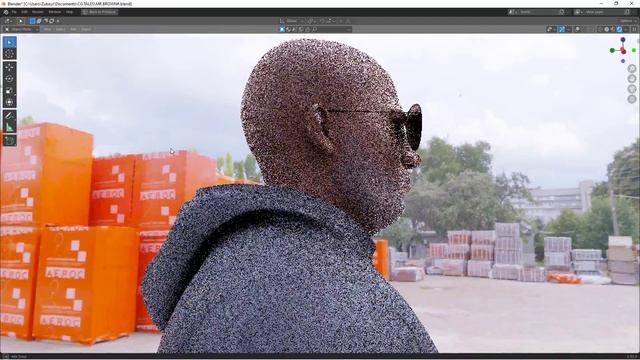Select the Scale tool
Viewport: 640px width, 360px height.
click(x=10, y=91)
